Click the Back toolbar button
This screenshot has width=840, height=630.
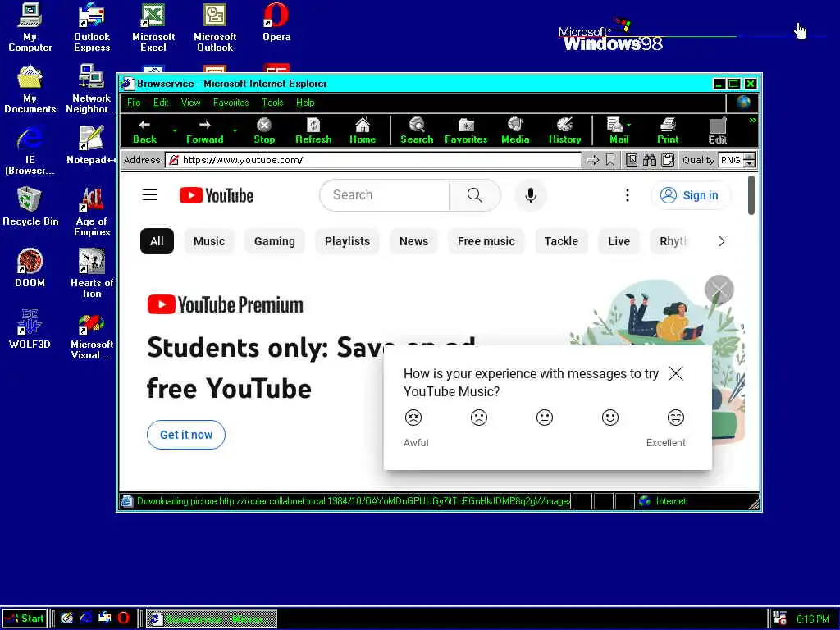[144, 131]
